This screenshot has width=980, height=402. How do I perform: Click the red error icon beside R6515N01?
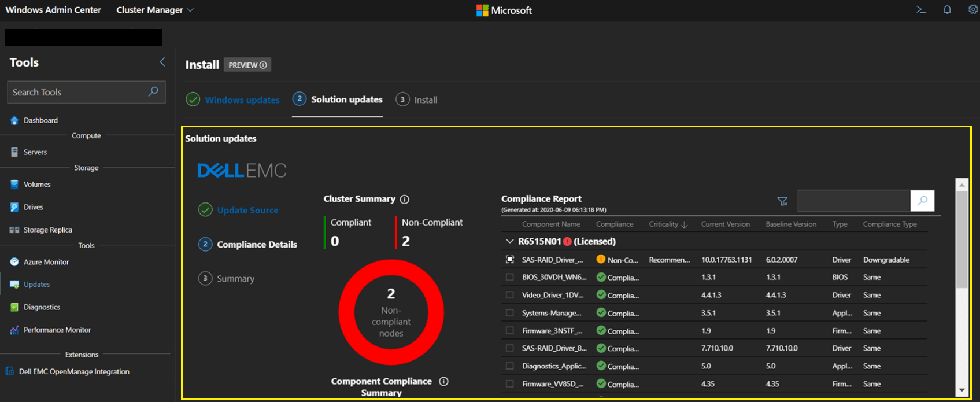click(x=567, y=241)
